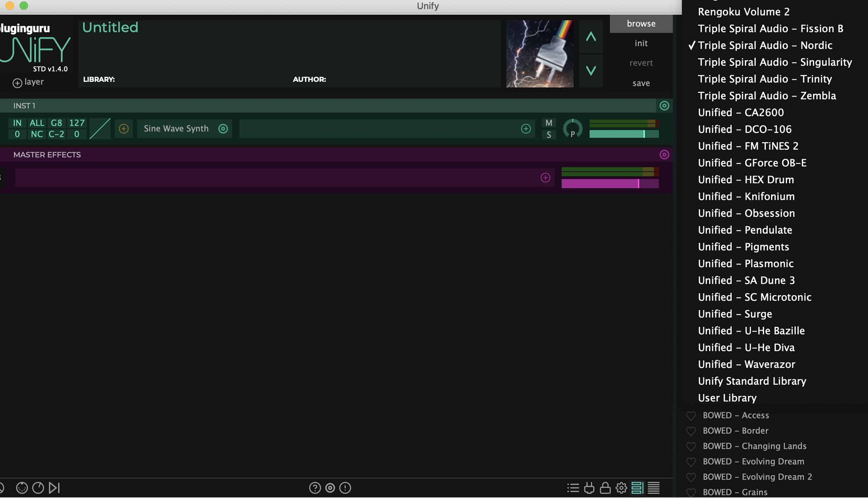Change the G8 high note value

click(56, 123)
